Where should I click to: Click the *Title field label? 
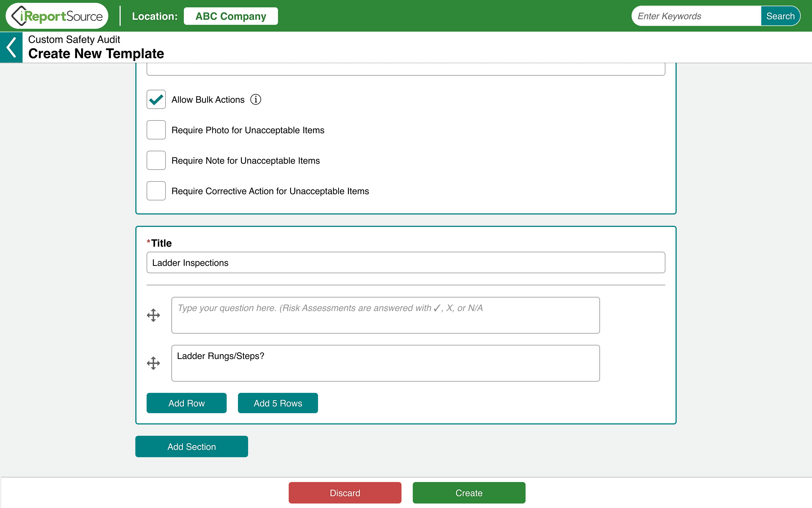159,243
